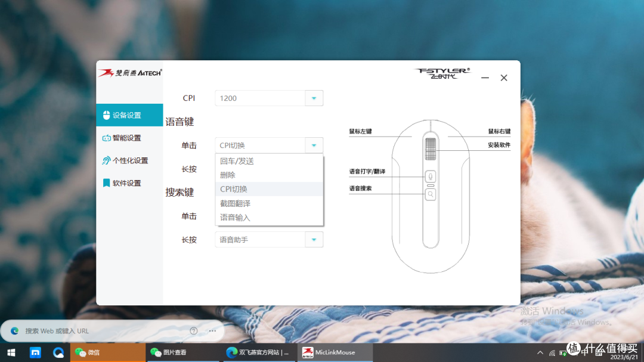Screen dimensions: 644x362
Task: Click the bookmark icon beside 软件设置
Action: [x=106, y=183]
